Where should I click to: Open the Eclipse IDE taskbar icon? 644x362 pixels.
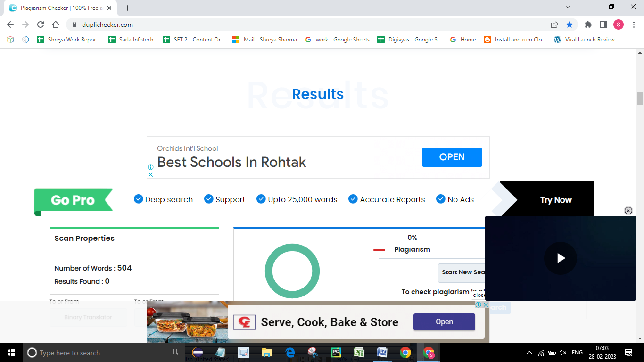tap(198, 353)
